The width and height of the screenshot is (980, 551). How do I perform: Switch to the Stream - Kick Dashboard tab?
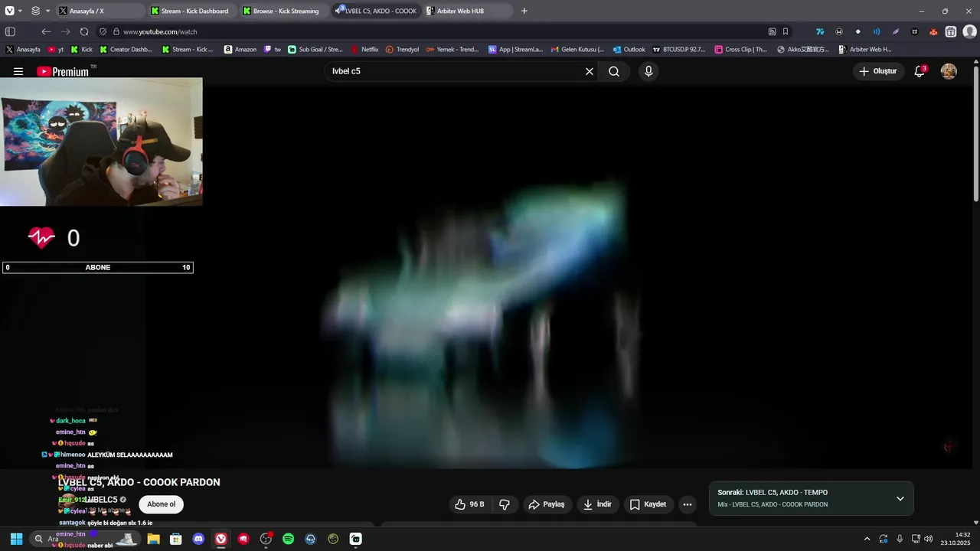(x=191, y=11)
